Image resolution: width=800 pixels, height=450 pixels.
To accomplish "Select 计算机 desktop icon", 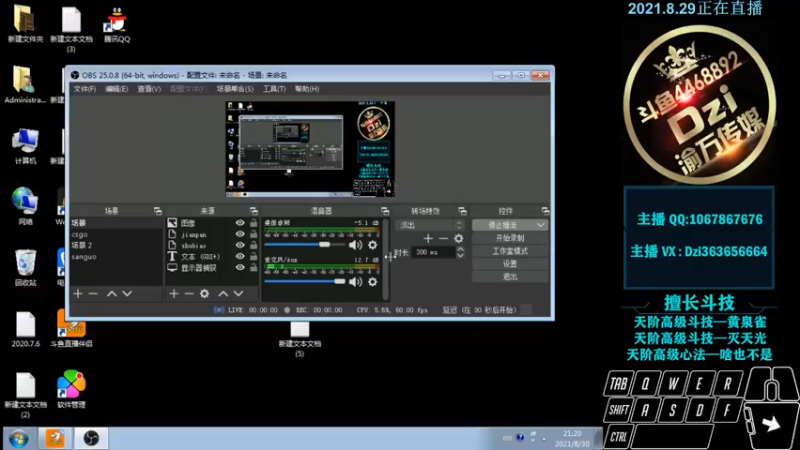I will 26,146.
